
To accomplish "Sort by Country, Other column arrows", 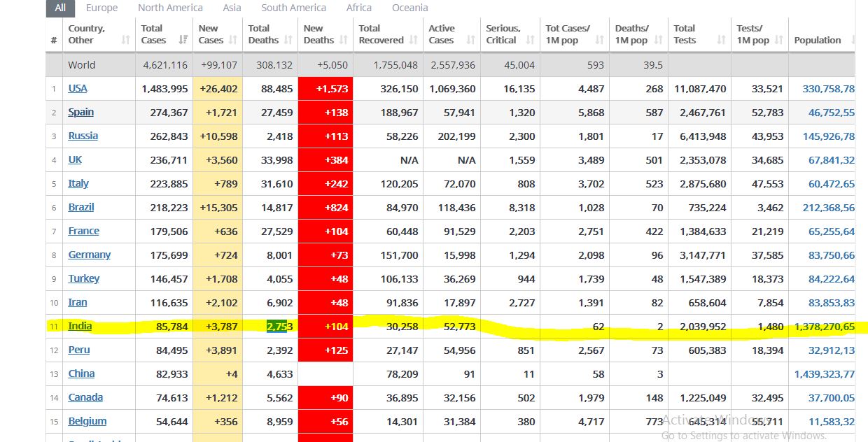I will click(125, 41).
